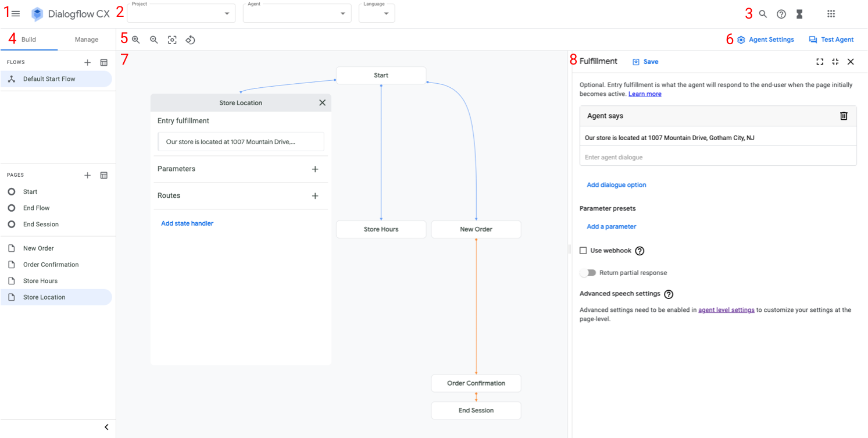Select the Build tab
Viewport: 868px width, 438px height.
pyautogui.click(x=30, y=40)
